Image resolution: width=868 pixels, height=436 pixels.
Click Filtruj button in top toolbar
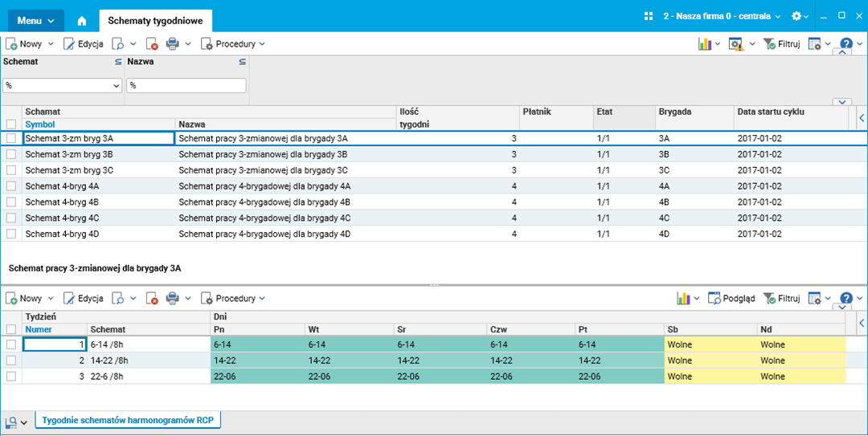(x=780, y=44)
